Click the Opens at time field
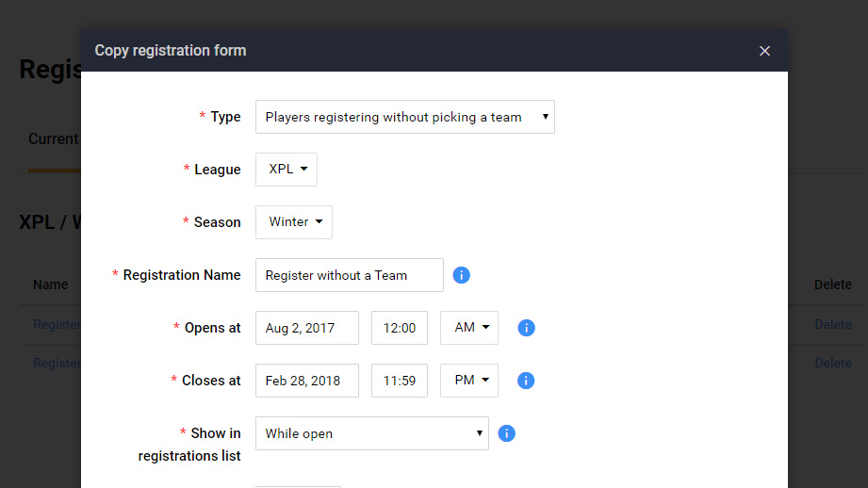This screenshot has width=868, height=488. pyautogui.click(x=400, y=328)
